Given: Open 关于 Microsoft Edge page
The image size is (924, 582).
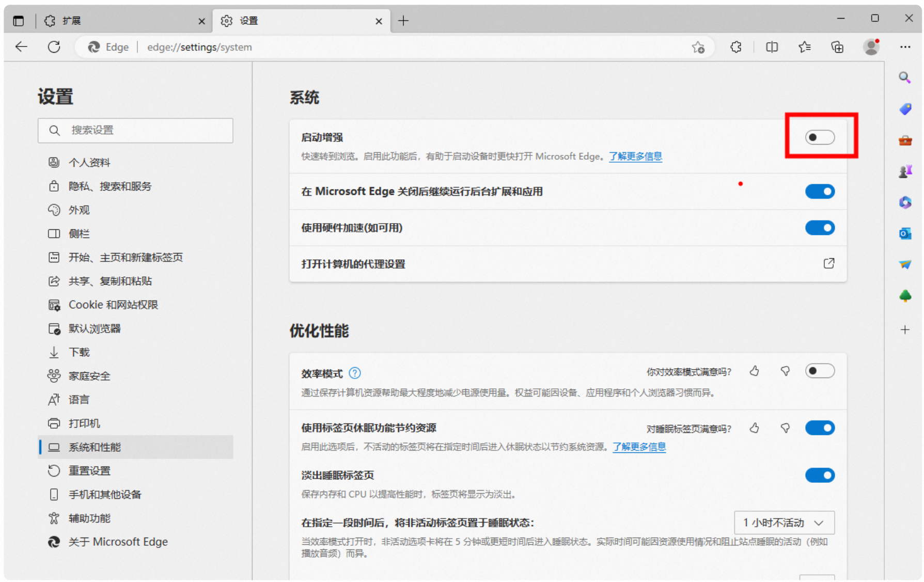Looking at the screenshot, I should [x=136, y=542].
